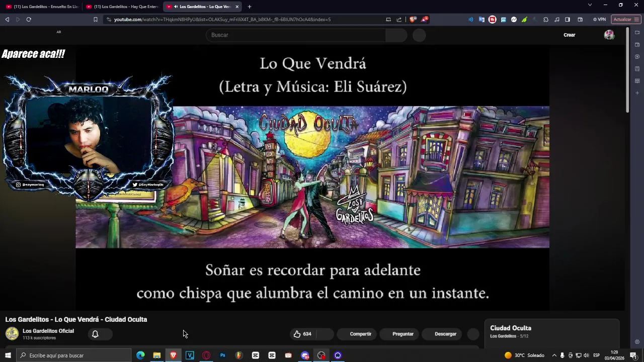The height and width of the screenshot is (362, 644).
Task: Open the Brave Rewards triangle icon
Action: 425,20
